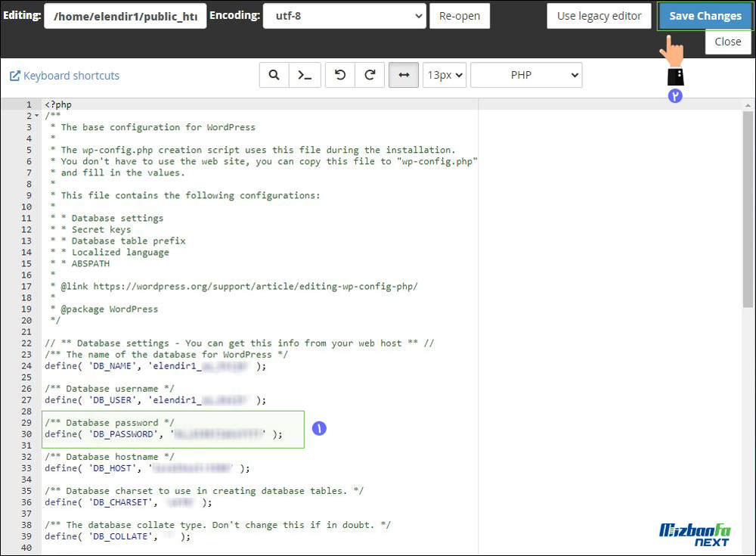Click the @link wordpress.org URL line

[234, 287]
